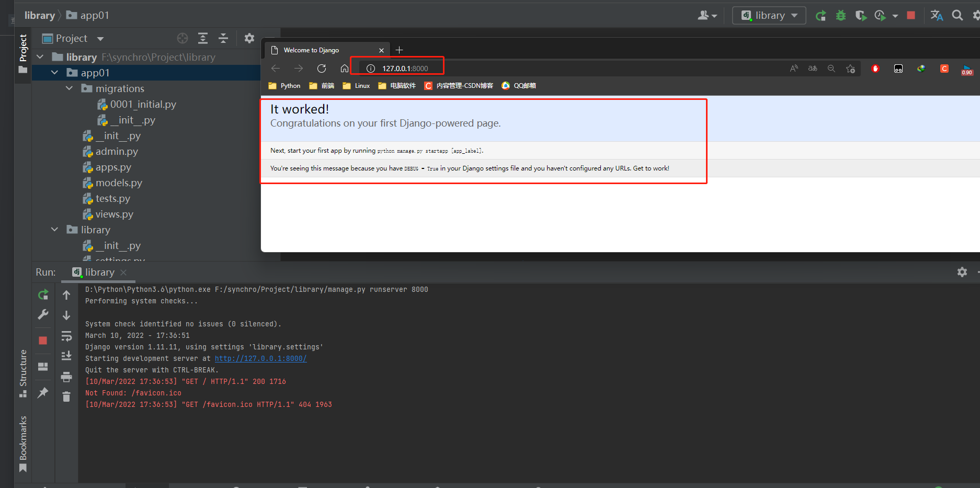Collapse the app01 folder
This screenshot has width=980, height=488.
click(x=54, y=73)
